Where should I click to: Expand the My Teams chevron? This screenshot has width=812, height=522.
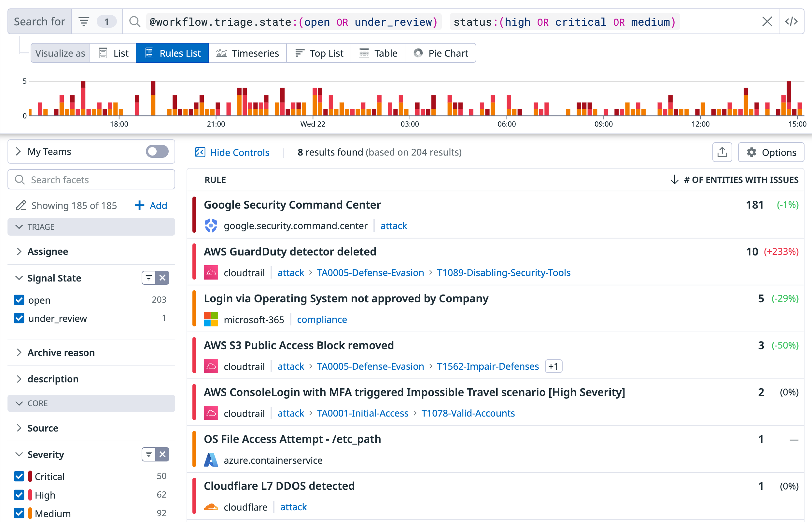(18, 151)
